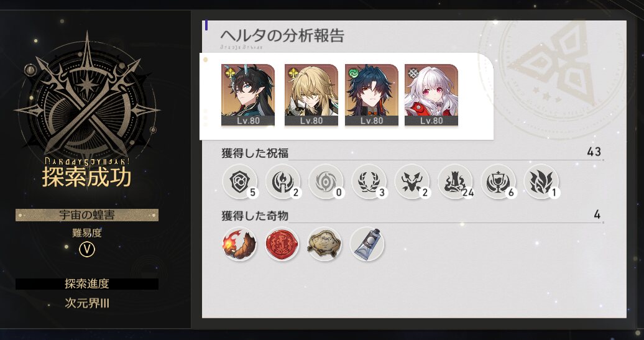
Task: Select the Hunt blessing icon showing 2
Action: coord(412,181)
